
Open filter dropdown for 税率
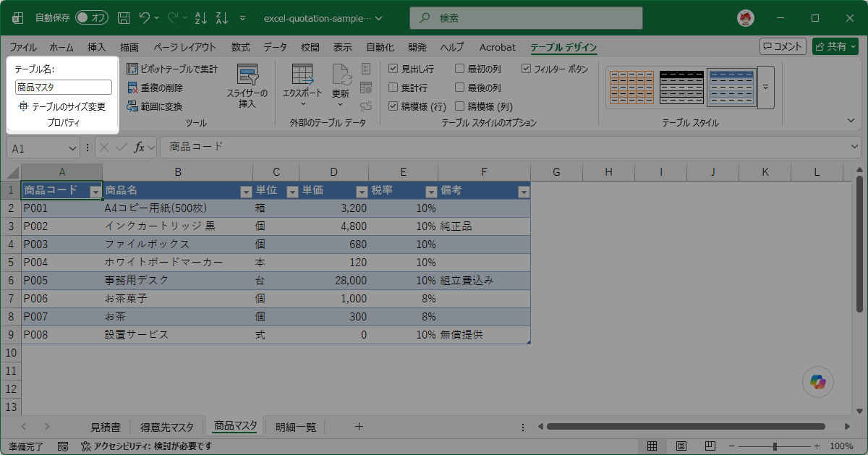click(430, 192)
